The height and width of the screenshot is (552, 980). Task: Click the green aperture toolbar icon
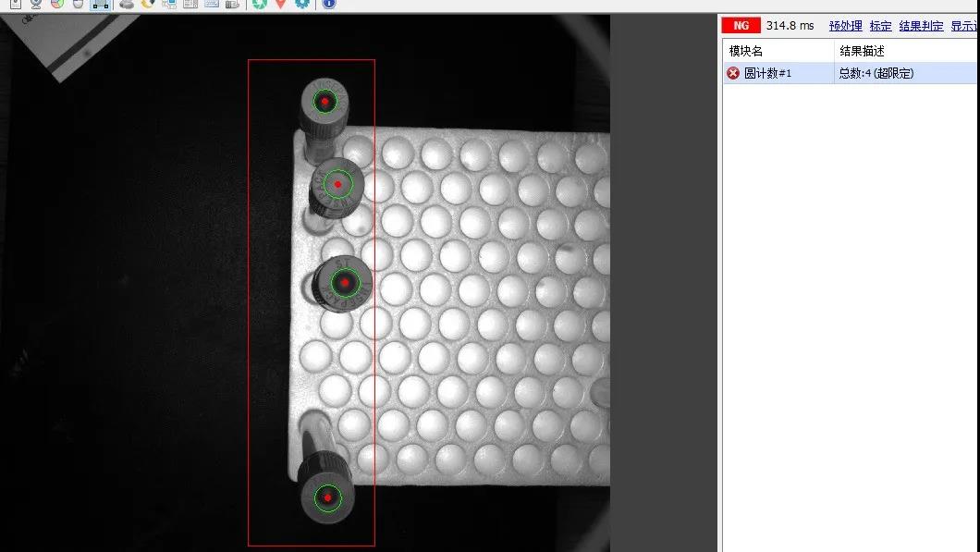pyautogui.click(x=260, y=4)
